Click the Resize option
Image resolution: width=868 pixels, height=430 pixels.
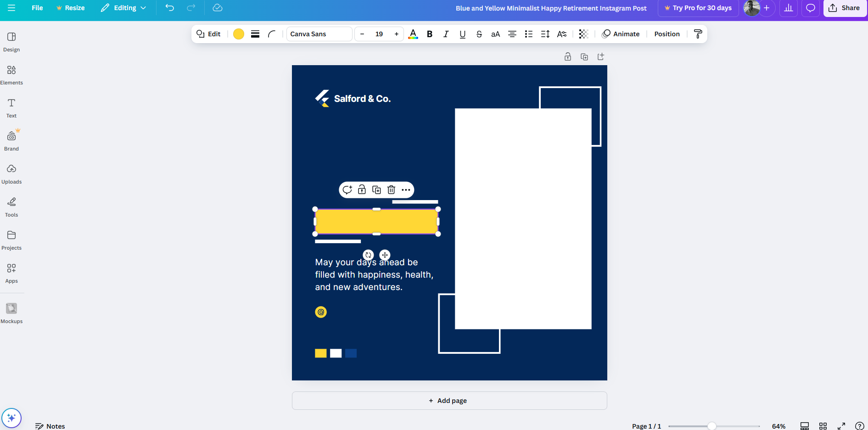click(70, 8)
